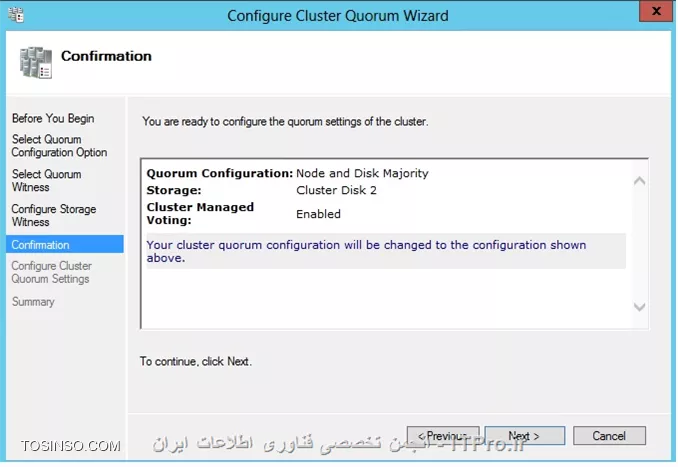Screen dimensions: 678x467
Task: Click the blue quorum change notice text
Action: [366, 251]
